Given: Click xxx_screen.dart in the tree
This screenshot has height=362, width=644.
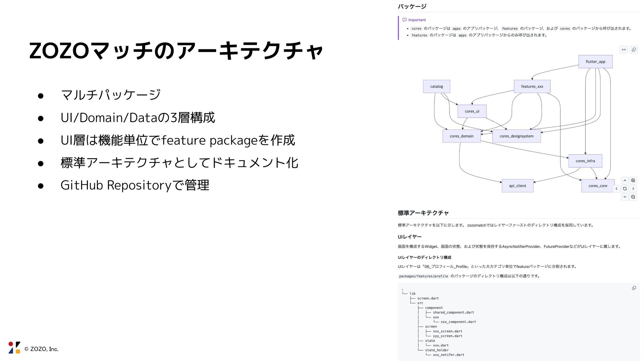Looking at the screenshot, I should click(447, 331).
